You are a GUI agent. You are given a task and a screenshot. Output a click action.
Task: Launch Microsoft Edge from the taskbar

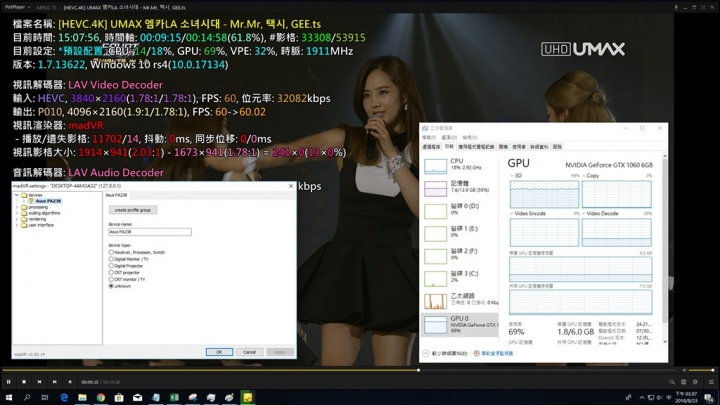pyautogui.click(x=64, y=397)
